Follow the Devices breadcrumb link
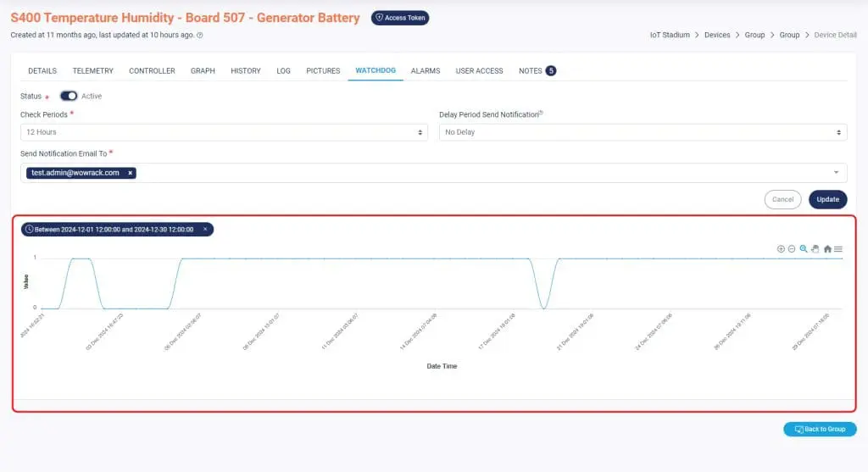This screenshot has height=472, width=868. tap(717, 36)
